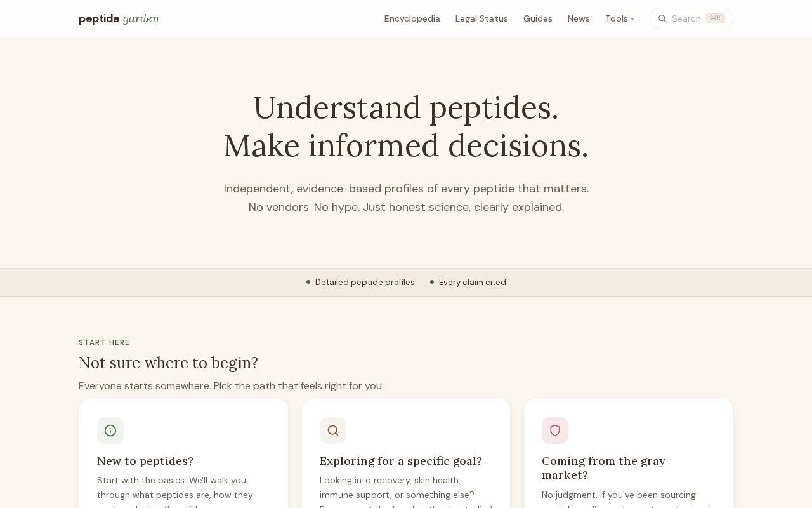The height and width of the screenshot is (508, 812).
Task: Click the ⌘K shortcut badge in search box
Action: click(716, 18)
